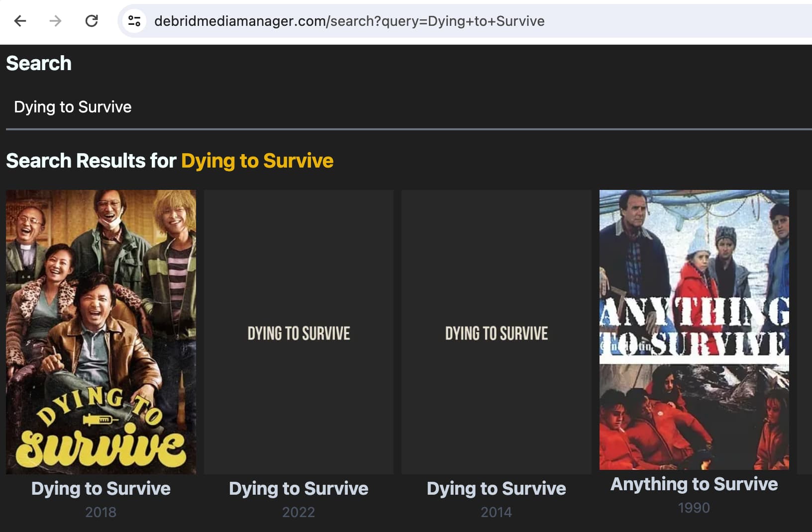The height and width of the screenshot is (532, 812).
Task: Open the Anything to Survive poster
Action: tap(694, 330)
